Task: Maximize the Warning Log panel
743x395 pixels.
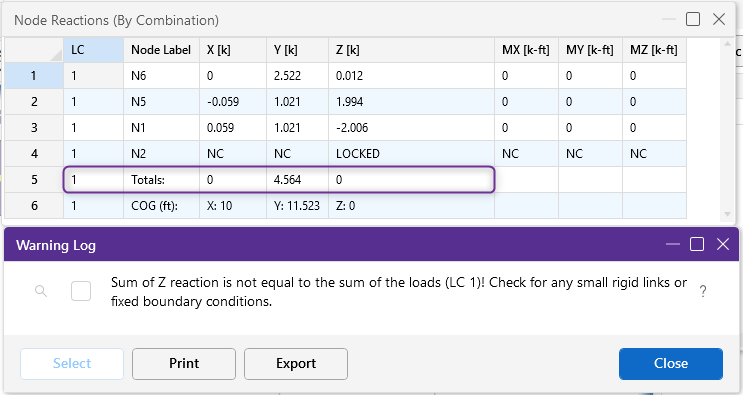Action: pyautogui.click(x=697, y=244)
